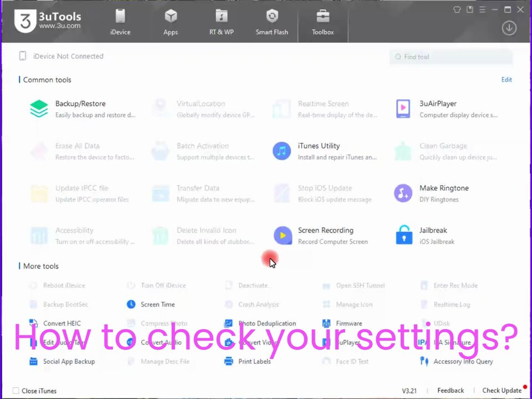532x399 pixels.
Task: Click the greyed Turn Off iDevice text
Action: (163, 285)
